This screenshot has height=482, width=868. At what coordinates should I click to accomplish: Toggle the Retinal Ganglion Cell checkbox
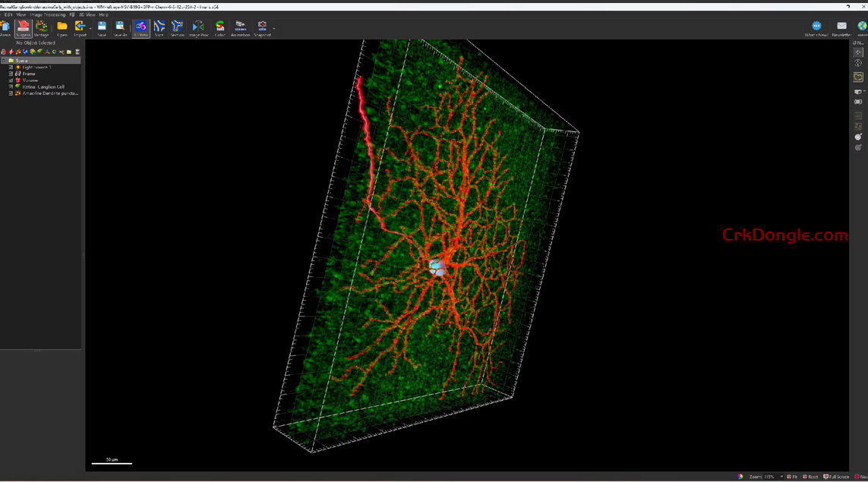coord(11,87)
